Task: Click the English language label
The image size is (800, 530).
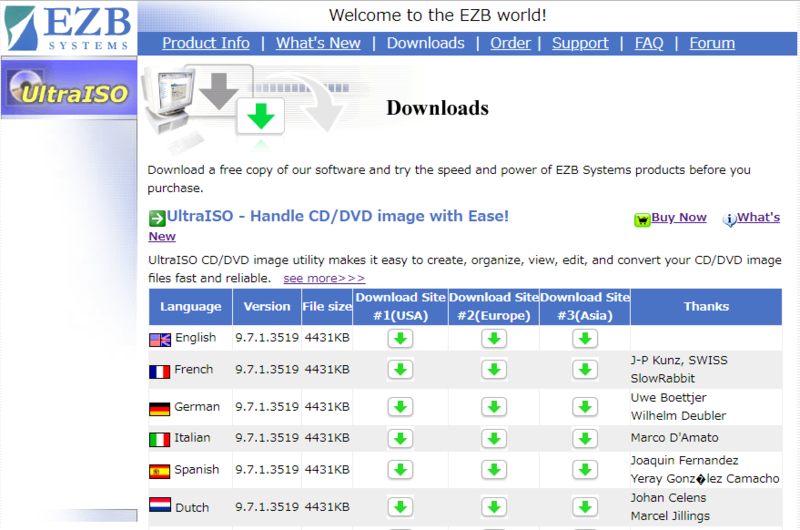Action: pyautogui.click(x=195, y=338)
